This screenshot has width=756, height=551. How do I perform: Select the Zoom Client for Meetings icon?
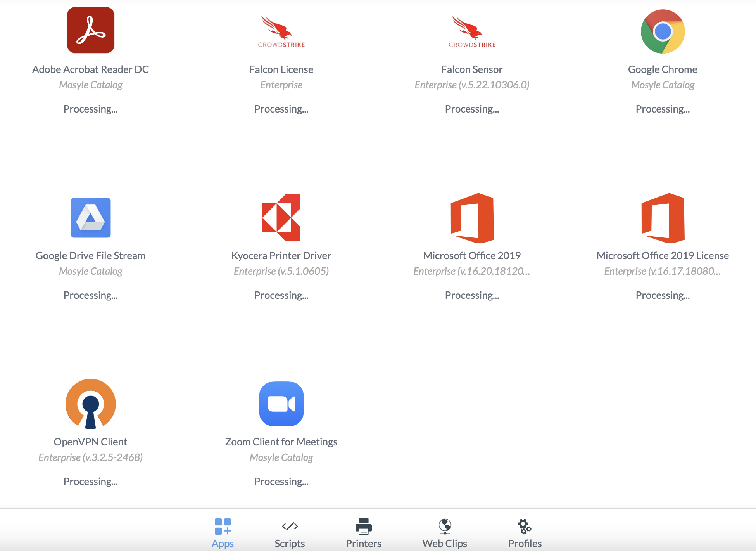[281, 404]
